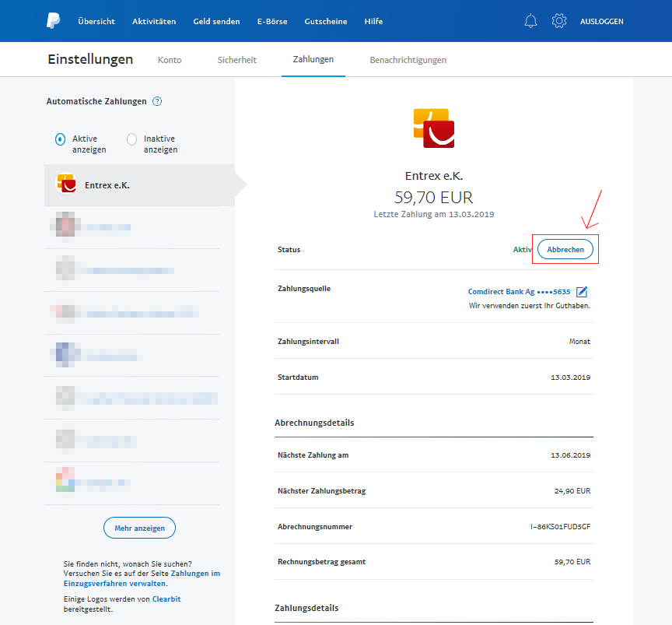
Task: Select the 'Inaktive anzeigen' radio button
Action: pos(131,139)
